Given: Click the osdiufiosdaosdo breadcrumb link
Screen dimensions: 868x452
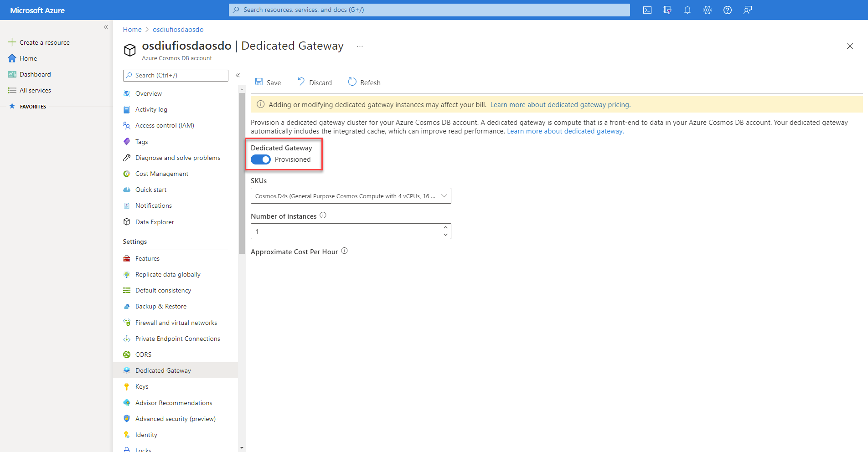Looking at the screenshot, I should click(x=178, y=30).
